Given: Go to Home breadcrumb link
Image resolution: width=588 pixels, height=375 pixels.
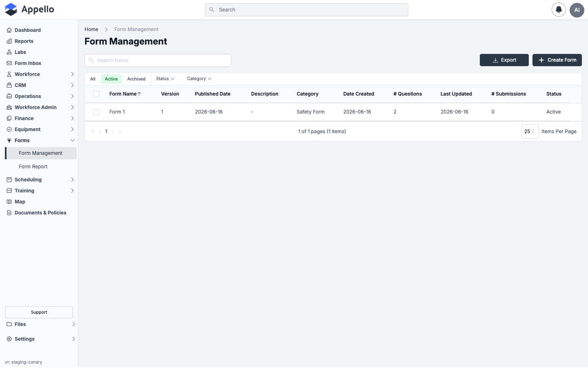Looking at the screenshot, I should pos(91,29).
